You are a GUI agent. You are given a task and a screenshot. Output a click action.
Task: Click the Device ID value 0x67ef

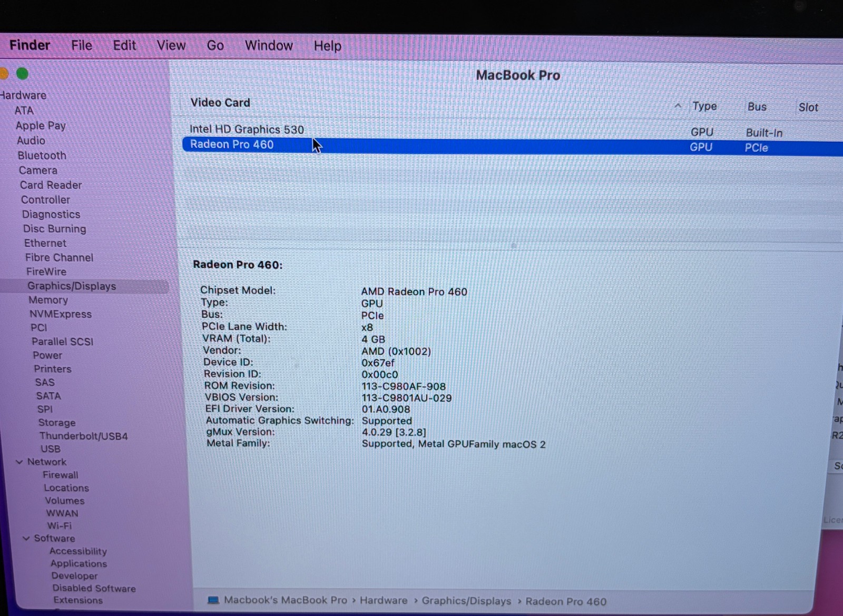(x=378, y=363)
